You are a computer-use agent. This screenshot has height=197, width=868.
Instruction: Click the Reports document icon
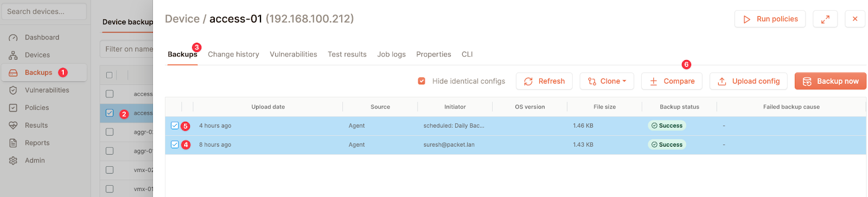(14, 143)
